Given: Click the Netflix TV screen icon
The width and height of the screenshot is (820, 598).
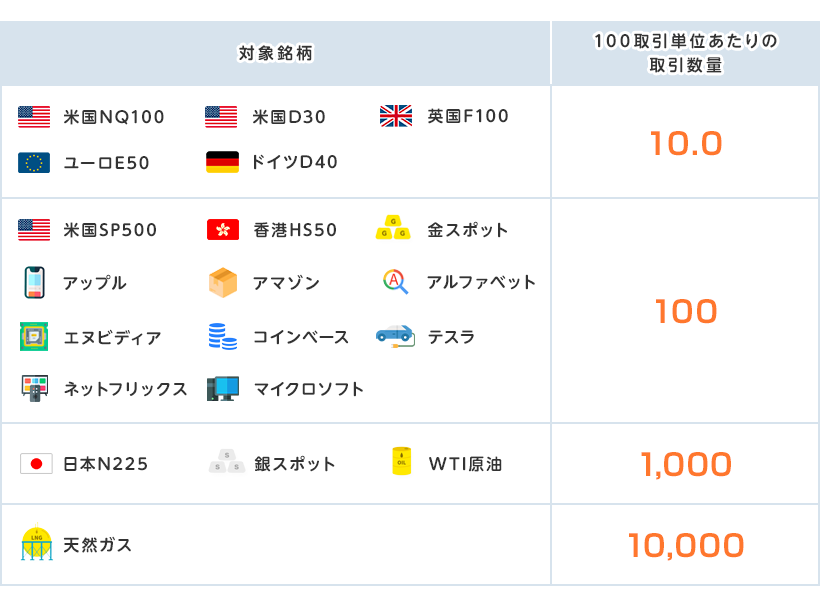Looking at the screenshot, I should pos(34,389).
